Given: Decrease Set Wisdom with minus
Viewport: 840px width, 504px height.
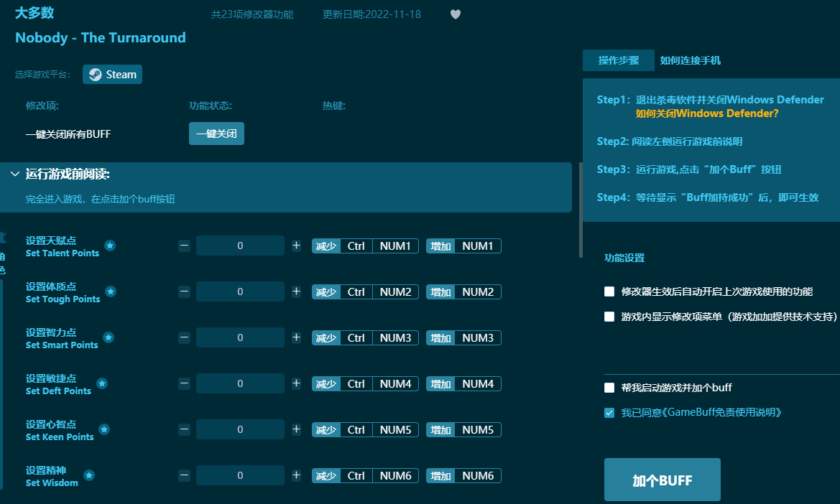Looking at the screenshot, I should click(x=184, y=476).
